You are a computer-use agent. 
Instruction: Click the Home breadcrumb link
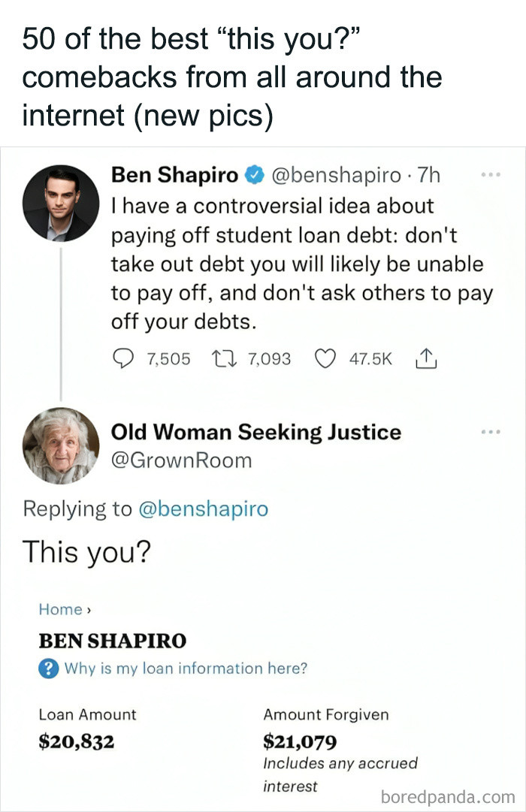(x=60, y=609)
